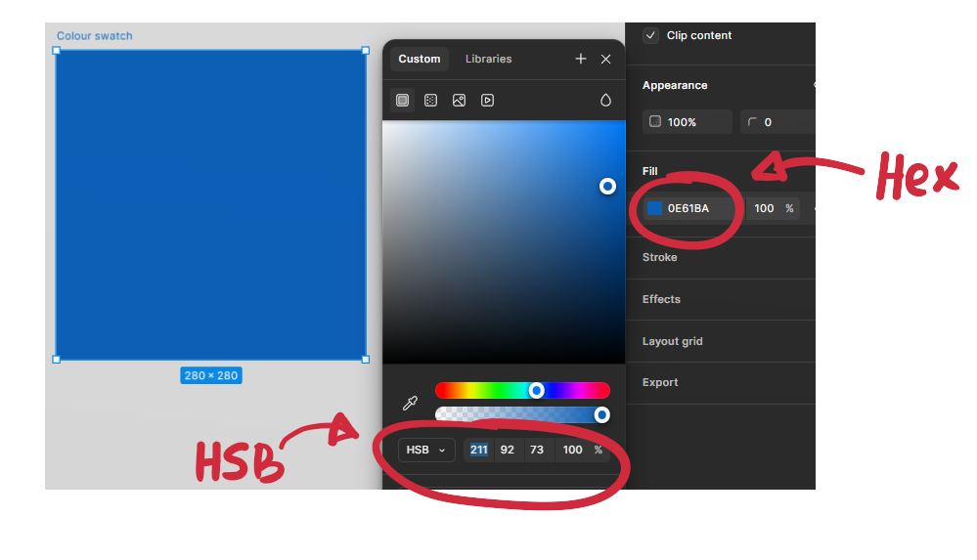Edit the hue value 211

click(478, 450)
